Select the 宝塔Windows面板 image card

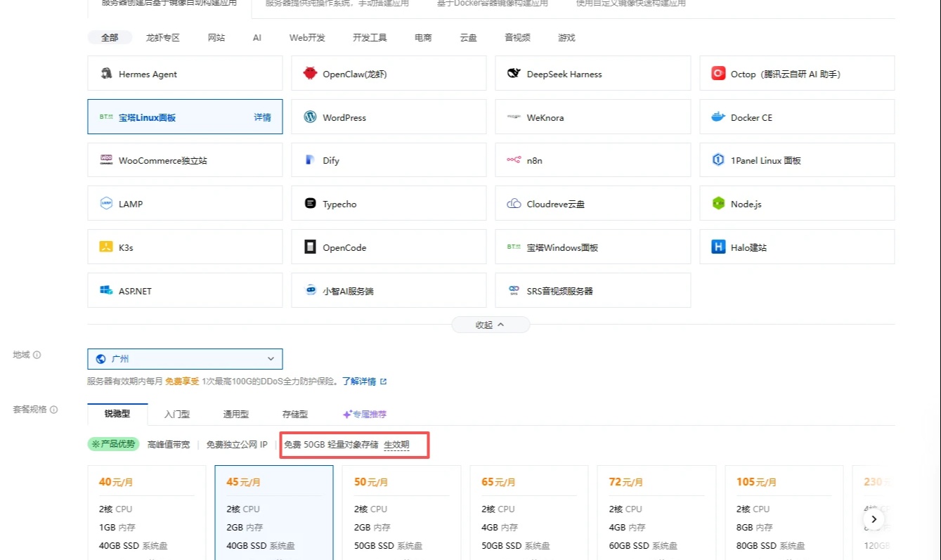point(593,247)
